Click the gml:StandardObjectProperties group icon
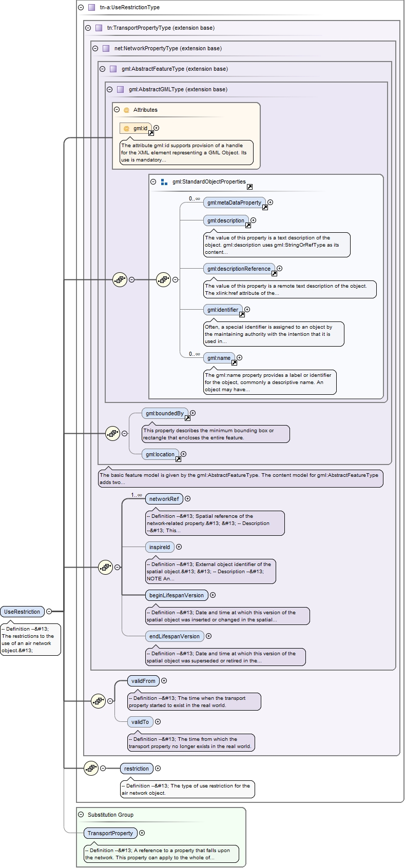The image size is (405, 868). tap(164, 182)
